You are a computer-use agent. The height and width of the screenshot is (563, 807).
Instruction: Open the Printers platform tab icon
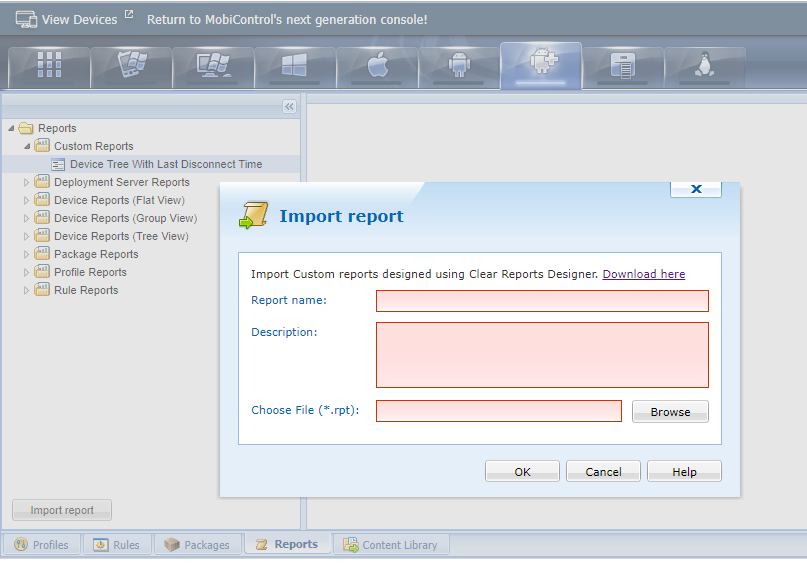pyautogui.click(x=623, y=66)
